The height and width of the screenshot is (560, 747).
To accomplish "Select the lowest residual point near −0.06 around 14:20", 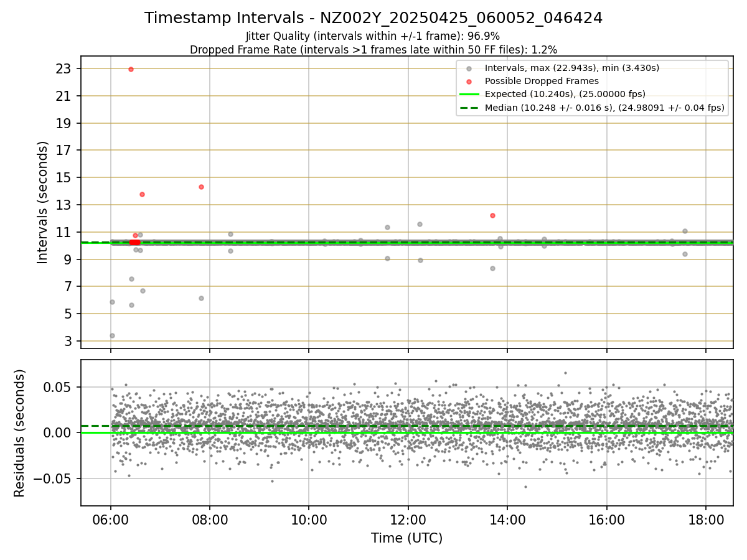I will (x=525, y=487).
